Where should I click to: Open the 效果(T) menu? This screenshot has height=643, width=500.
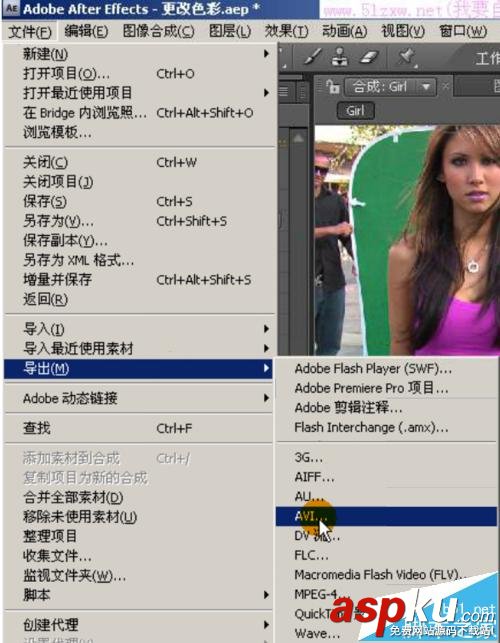click(286, 31)
